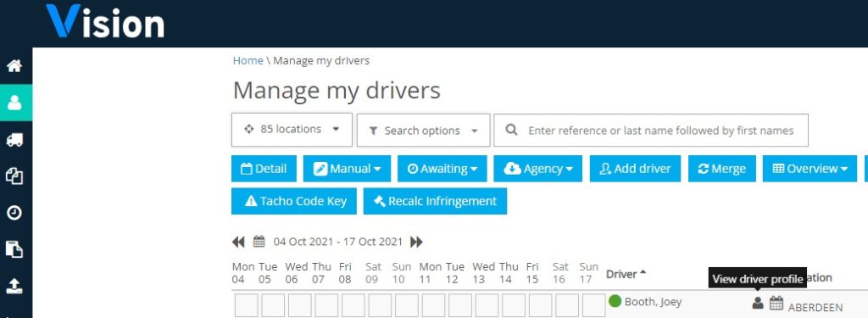Select Fri 15 day cell for Booth, Joey
Screen dimensions: 868x318
pyautogui.click(x=540, y=305)
